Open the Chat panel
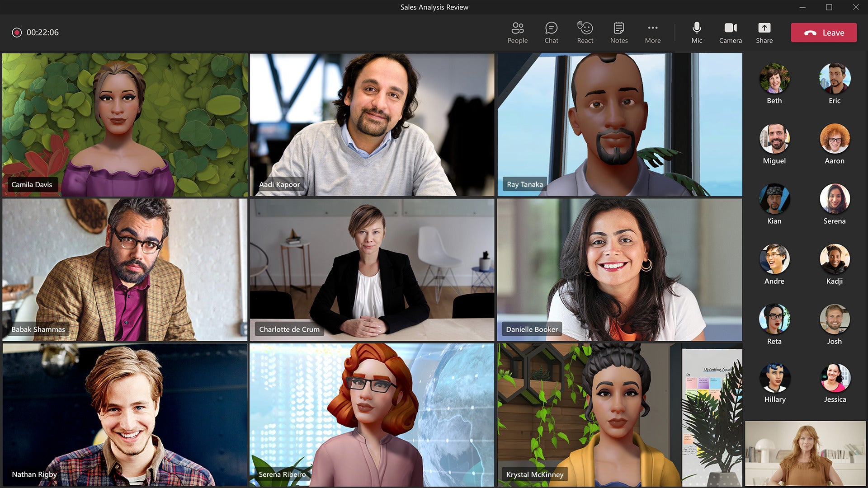868x488 pixels. point(552,32)
